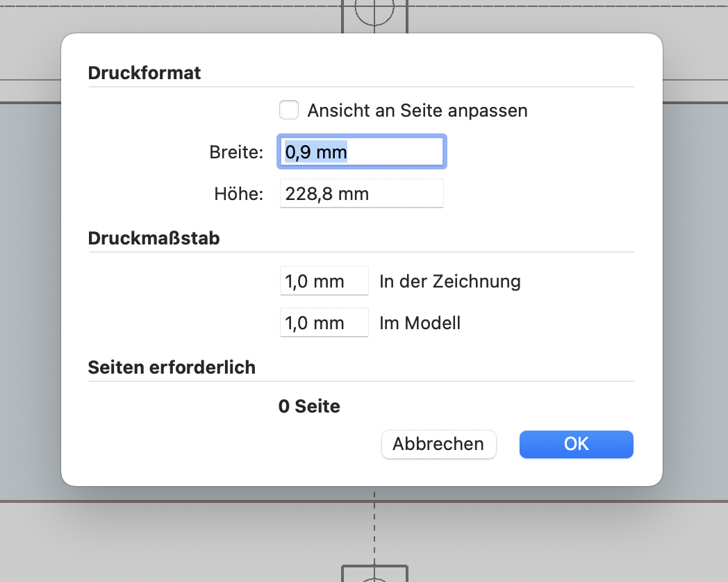
Task: Click the Seiten erforderlich heading
Action: (x=172, y=367)
